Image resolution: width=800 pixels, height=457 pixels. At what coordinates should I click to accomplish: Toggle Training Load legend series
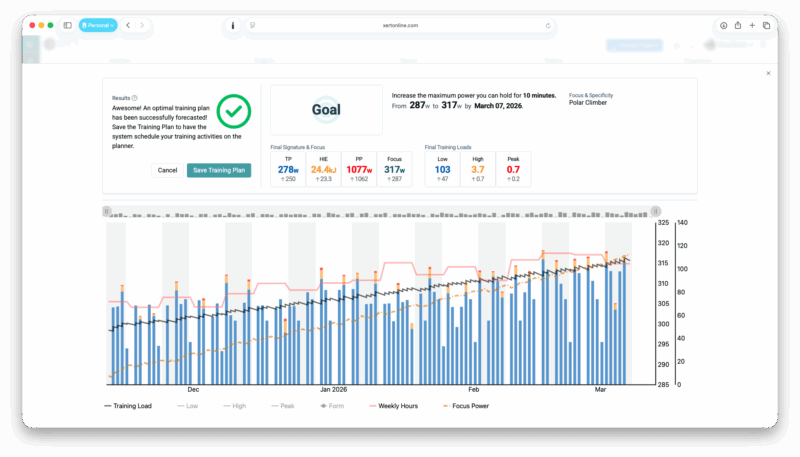click(128, 406)
